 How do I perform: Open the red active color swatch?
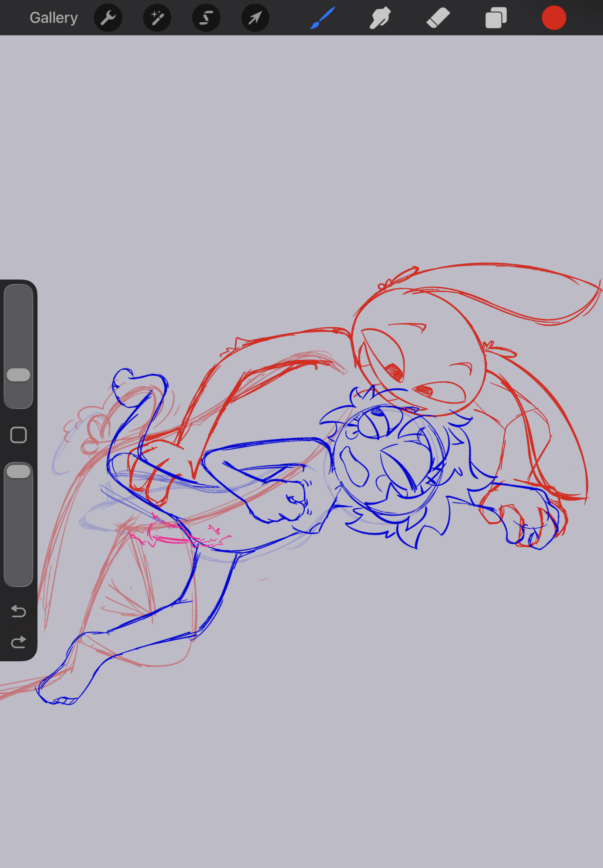(554, 18)
